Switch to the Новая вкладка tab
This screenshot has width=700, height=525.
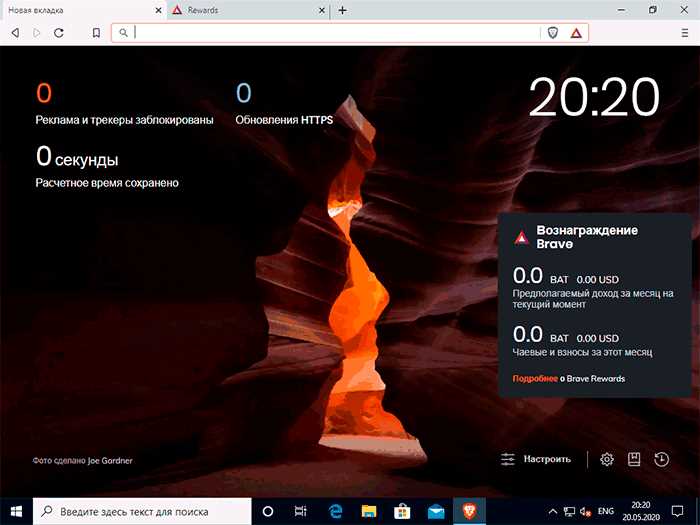click(x=83, y=10)
